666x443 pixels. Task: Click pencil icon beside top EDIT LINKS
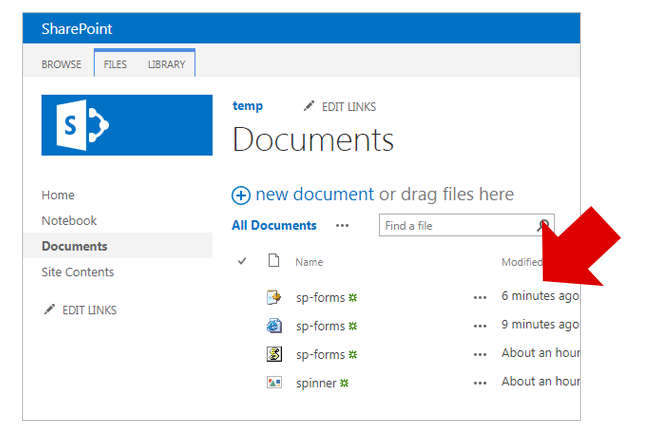coord(309,106)
